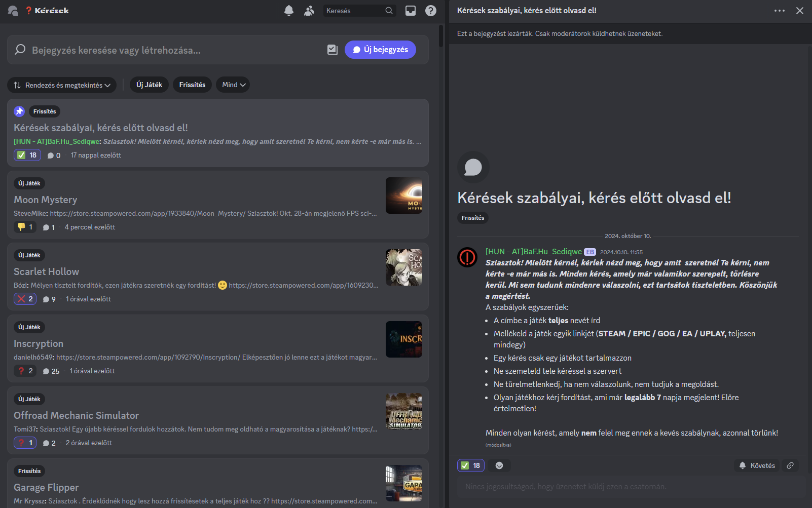Click the post guidelines icon beside search
This screenshot has height=508, width=812.
333,50
